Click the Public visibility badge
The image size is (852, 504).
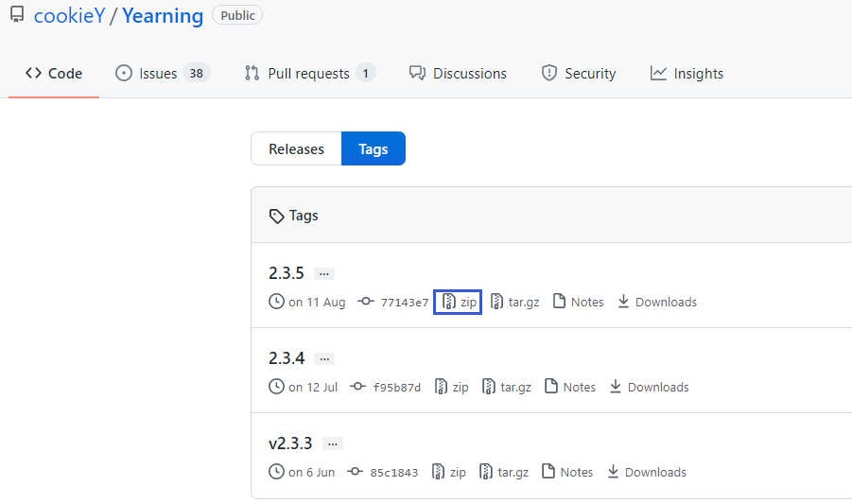click(x=237, y=15)
